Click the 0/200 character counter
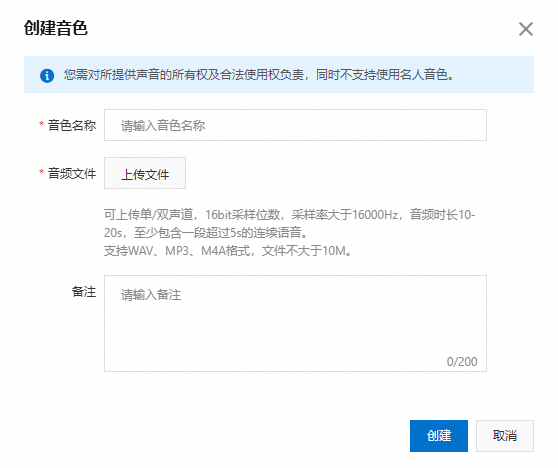Image resolution: width=558 pixels, height=468 pixels. pyautogui.click(x=462, y=362)
